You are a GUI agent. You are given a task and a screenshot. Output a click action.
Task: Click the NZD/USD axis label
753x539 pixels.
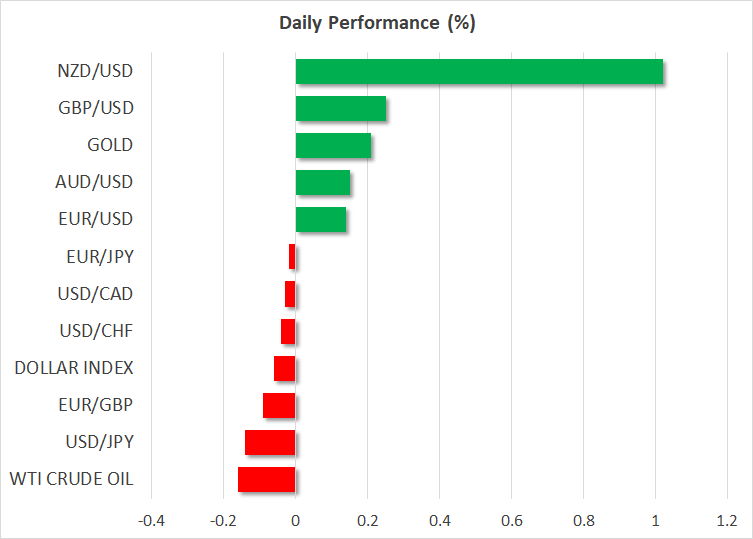pos(96,71)
